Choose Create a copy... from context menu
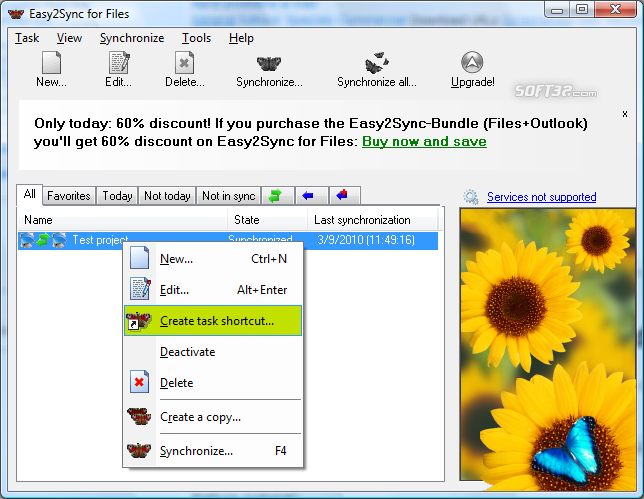This screenshot has height=499, width=644. (213, 417)
